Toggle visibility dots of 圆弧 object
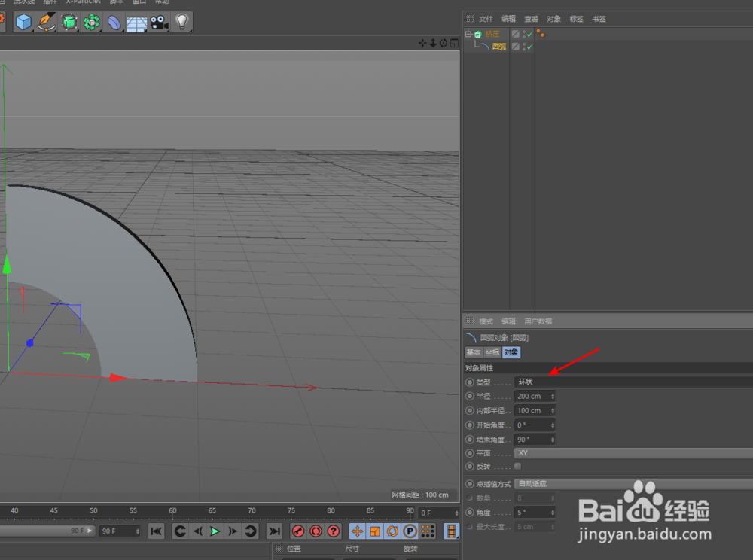Viewport: 753px width, 560px height. pyautogui.click(x=523, y=47)
